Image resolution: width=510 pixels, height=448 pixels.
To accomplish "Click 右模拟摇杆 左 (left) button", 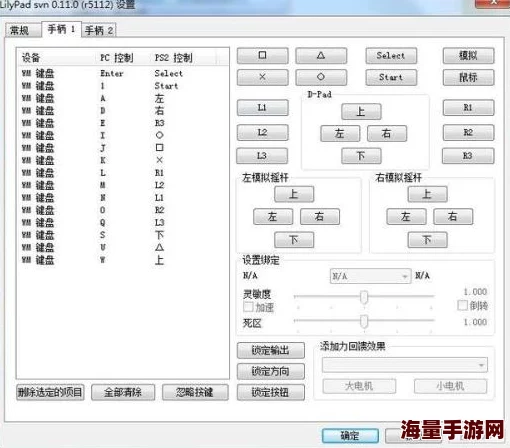I will (406, 217).
